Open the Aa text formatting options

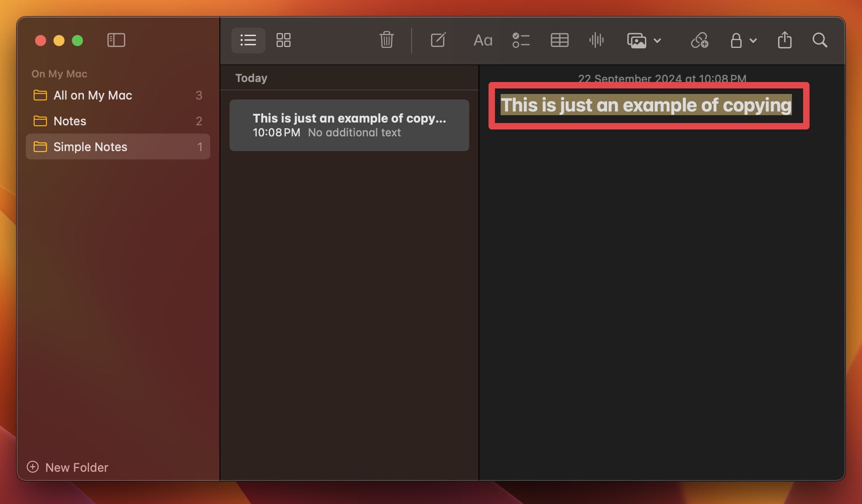coord(482,40)
